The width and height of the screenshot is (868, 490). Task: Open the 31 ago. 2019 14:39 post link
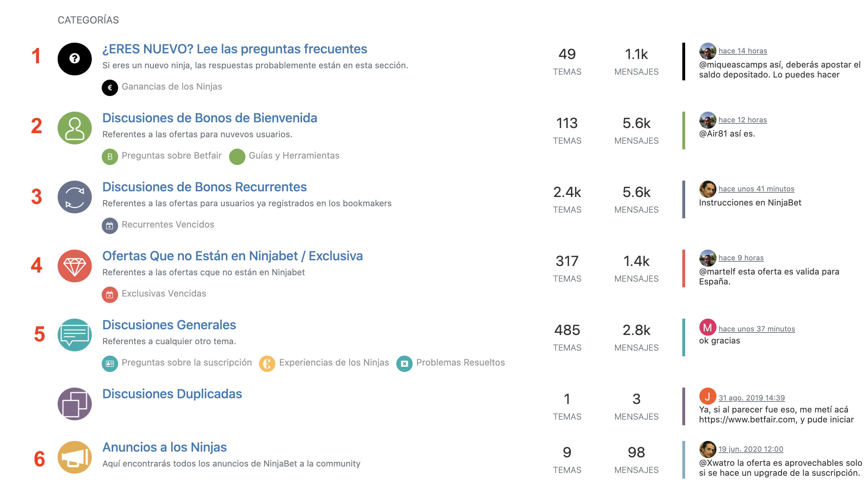752,398
